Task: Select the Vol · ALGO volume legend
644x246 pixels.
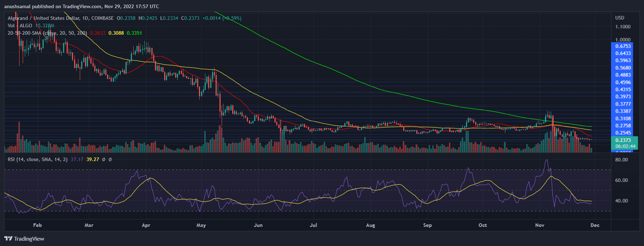Action: tap(20, 25)
